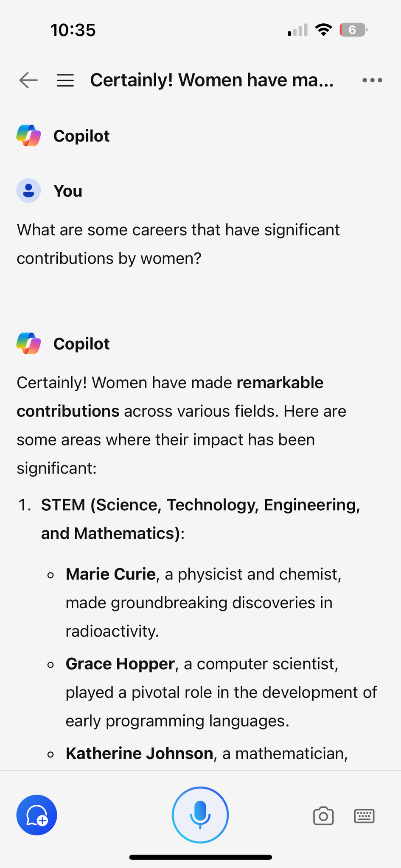Screen dimensions: 401x868
Task: Tap the back arrow icon
Action: coord(28,80)
